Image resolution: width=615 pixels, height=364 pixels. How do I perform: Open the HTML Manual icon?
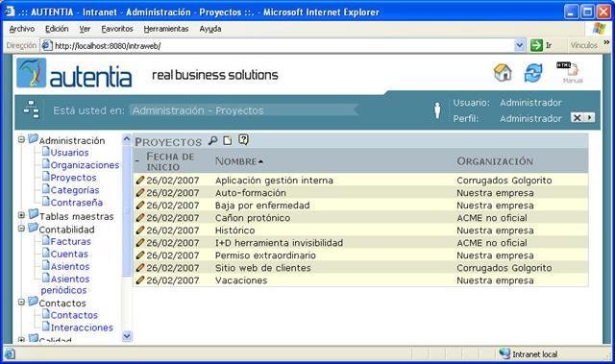click(569, 72)
